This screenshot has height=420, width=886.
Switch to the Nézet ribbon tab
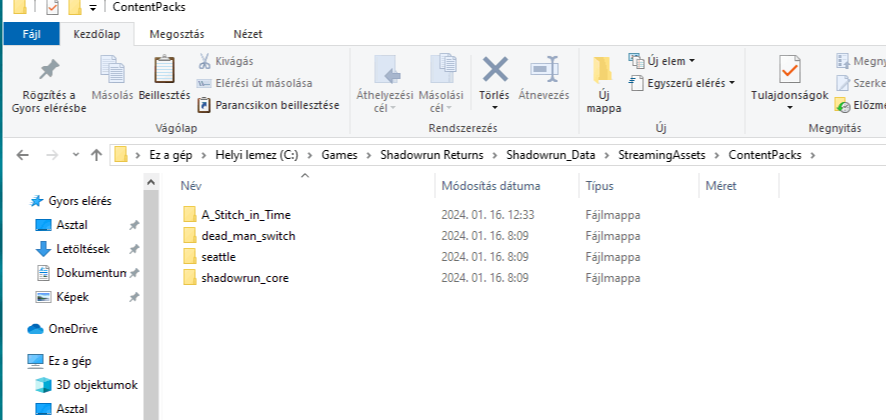pos(248,34)
